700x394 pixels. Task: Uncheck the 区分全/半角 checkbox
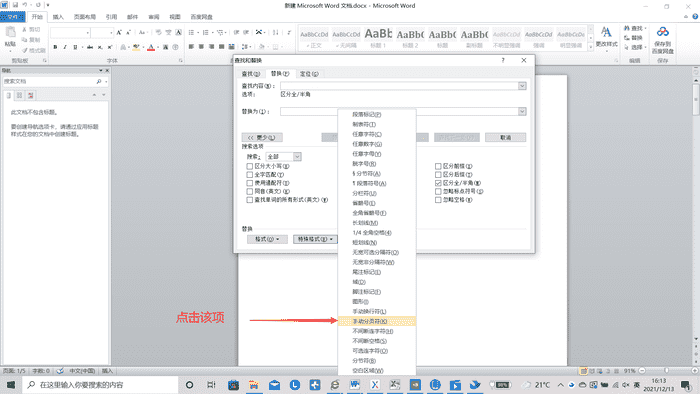click(438, 183)
